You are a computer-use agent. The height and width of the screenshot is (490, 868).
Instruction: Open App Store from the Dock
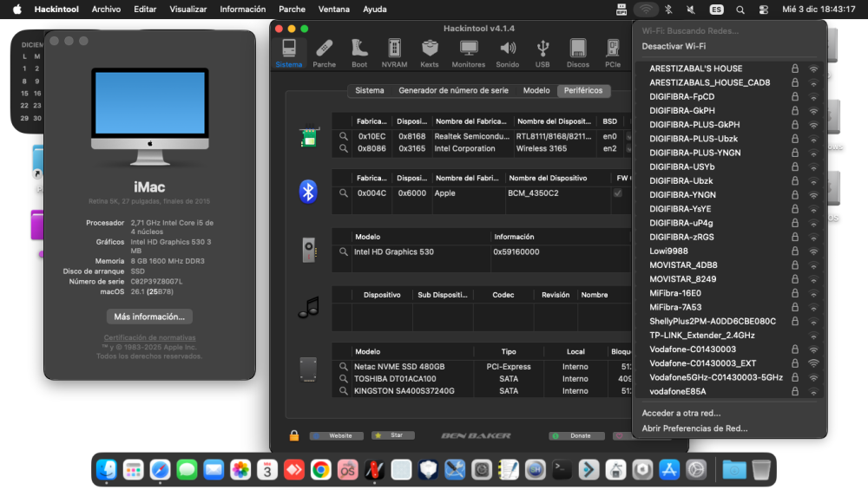(x=669, y=470)
